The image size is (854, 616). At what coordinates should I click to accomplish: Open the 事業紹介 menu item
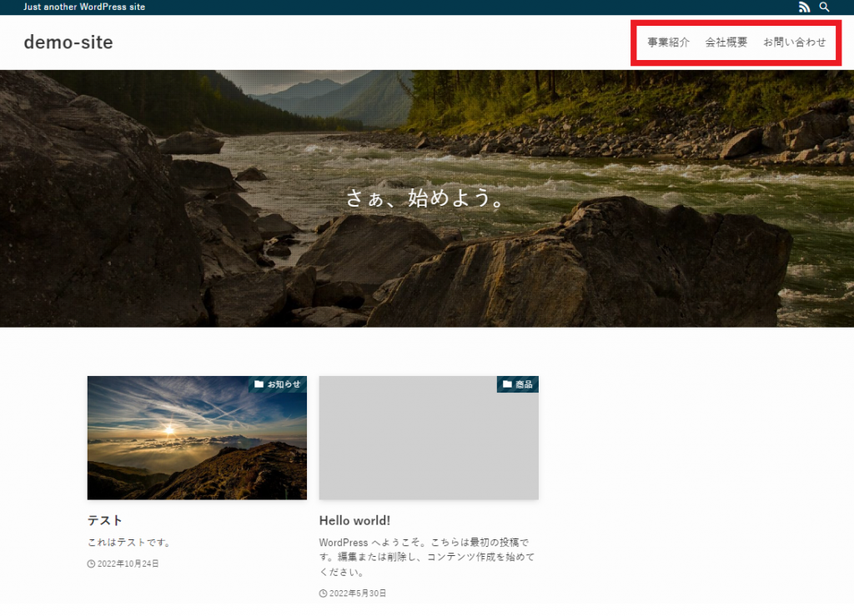[x=668, y=42]
